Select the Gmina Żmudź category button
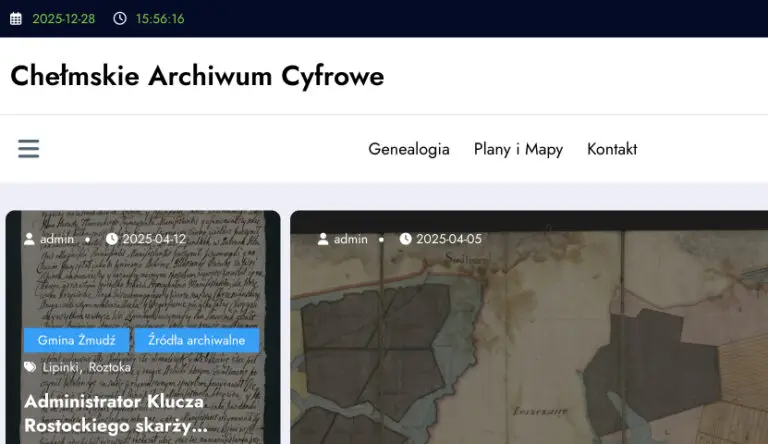The image size is (768, 444). [75, 340]
